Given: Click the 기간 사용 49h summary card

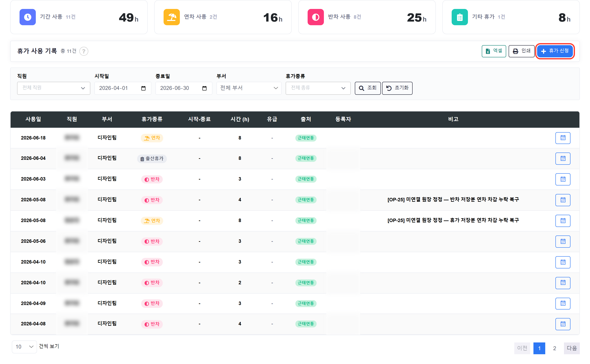Looking at the screenshot, I should tap(79, 17).
